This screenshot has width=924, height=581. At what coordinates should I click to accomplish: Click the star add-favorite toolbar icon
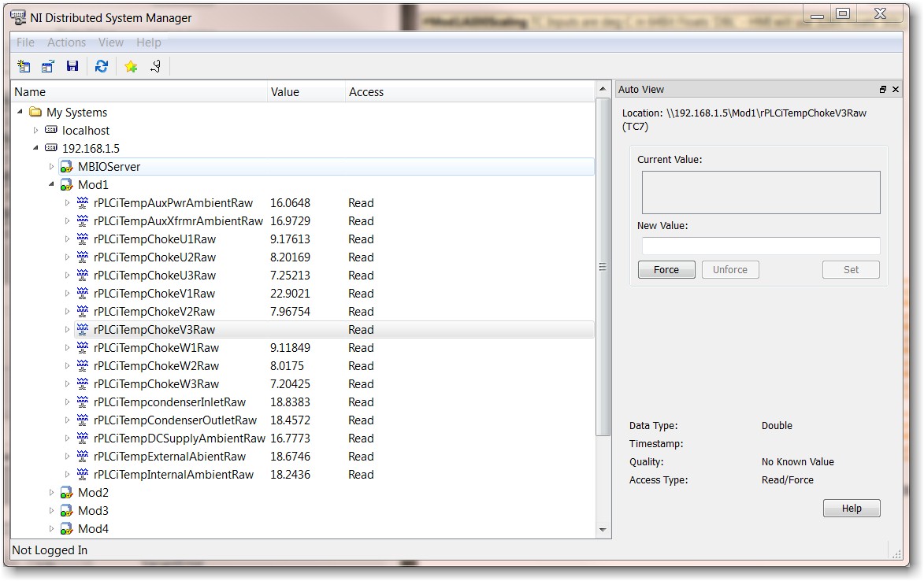point(131,66)
